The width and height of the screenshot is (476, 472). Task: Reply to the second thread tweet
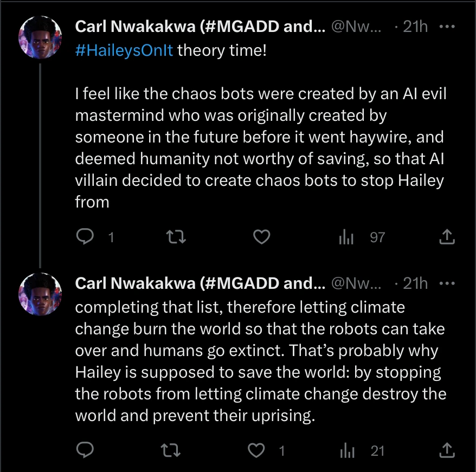coord(86,450)
